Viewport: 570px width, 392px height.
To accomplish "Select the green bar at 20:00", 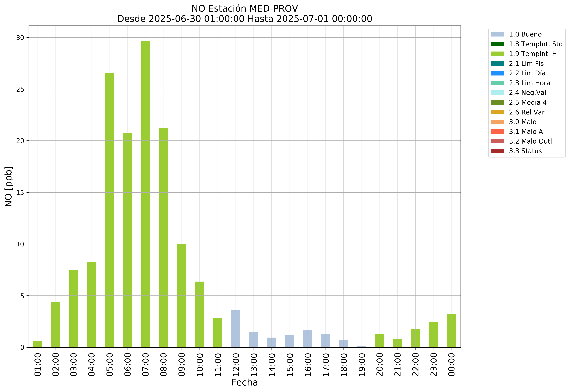I will point(380,341).
